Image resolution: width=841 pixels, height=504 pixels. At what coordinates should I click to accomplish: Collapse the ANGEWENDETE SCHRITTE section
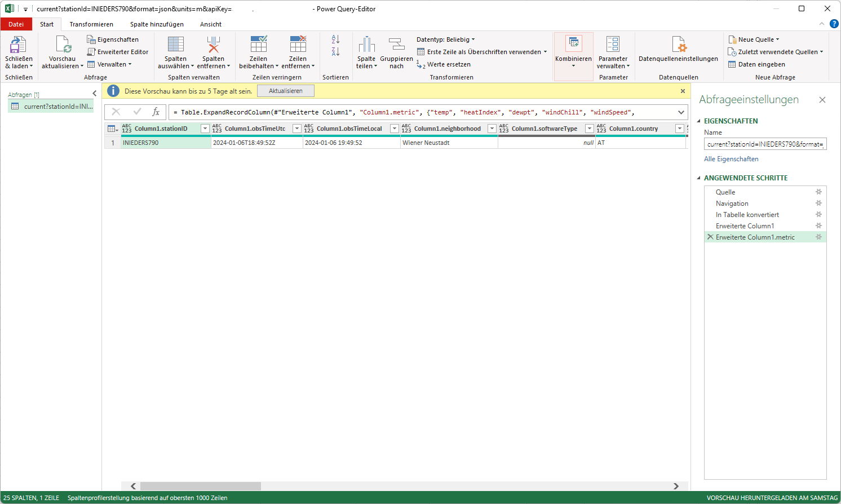pos(699,178)
